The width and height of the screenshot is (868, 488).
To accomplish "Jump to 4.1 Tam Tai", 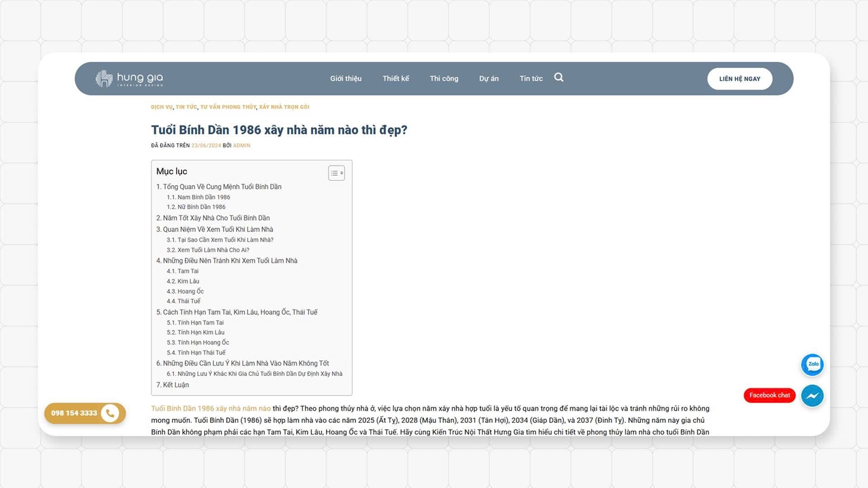I will [x=182, y=271].
